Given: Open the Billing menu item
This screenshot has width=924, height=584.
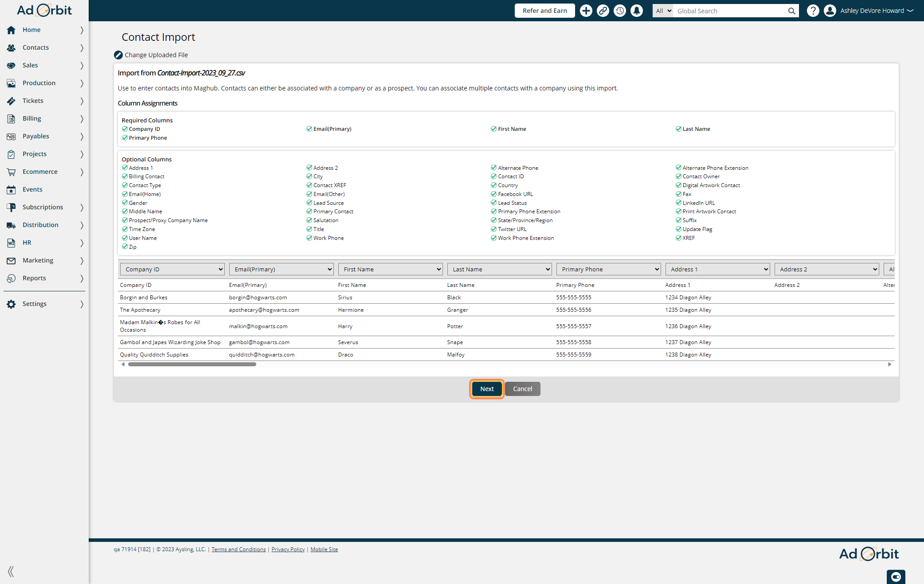Looking at the screenshot, I should pyautogui.click(x=44, y=118).
